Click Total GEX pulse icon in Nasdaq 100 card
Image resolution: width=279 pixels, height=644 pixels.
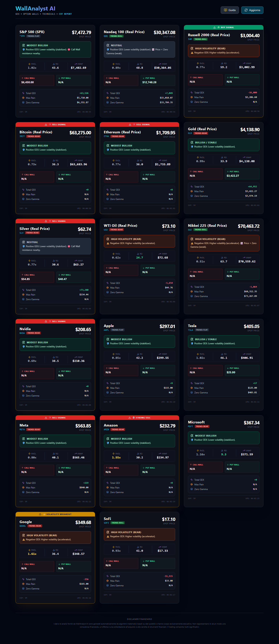click(108, 93)
